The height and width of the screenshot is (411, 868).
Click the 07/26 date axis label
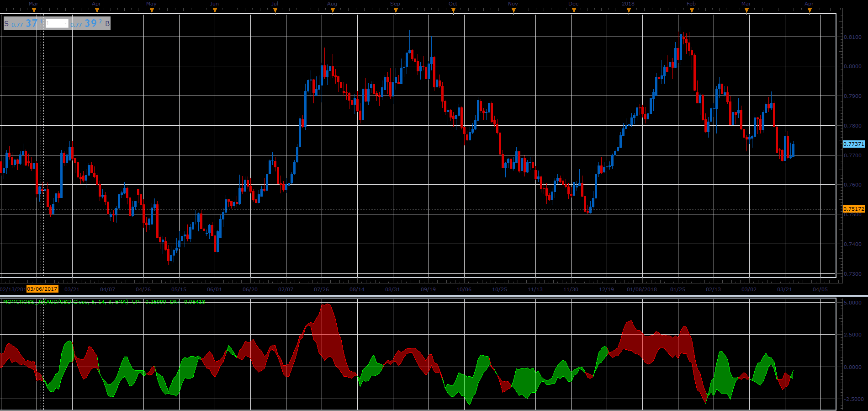[321, 289]
